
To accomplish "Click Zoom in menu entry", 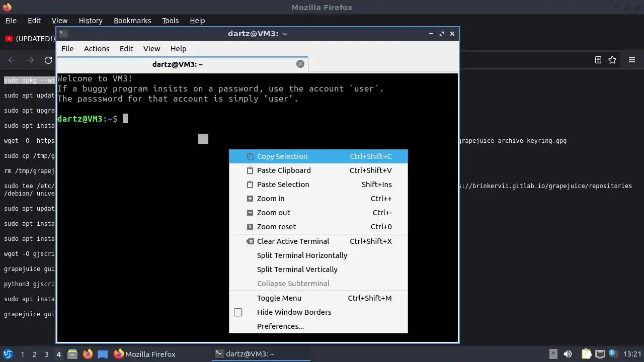I will (x=318, y=199).
